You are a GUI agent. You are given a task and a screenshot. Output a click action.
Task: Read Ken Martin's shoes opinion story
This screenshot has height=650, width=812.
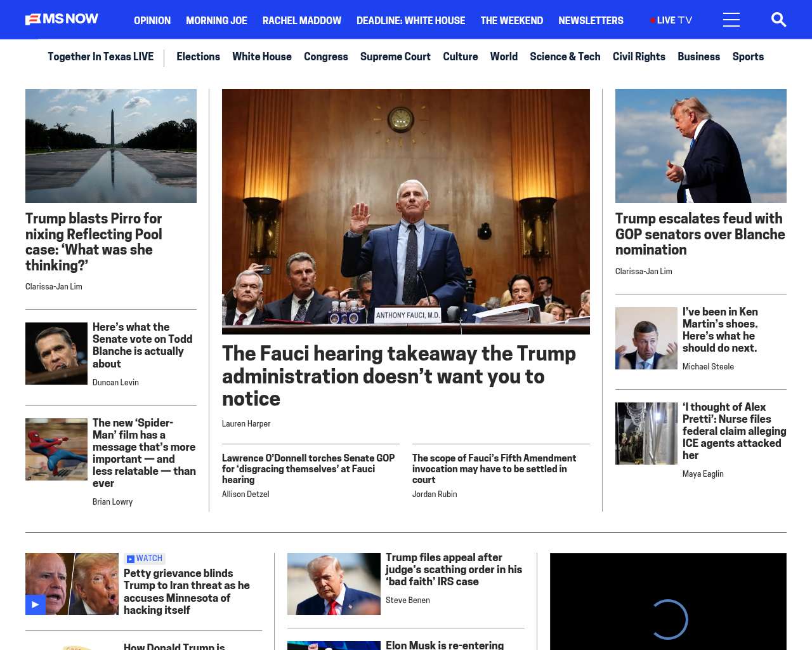720,330
